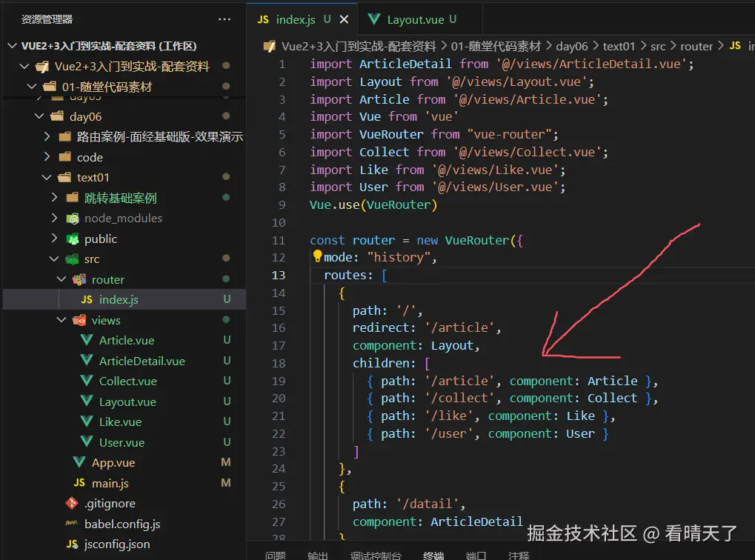
Task: Switch to the 问题 panel tab
Action: click(275, 556)
